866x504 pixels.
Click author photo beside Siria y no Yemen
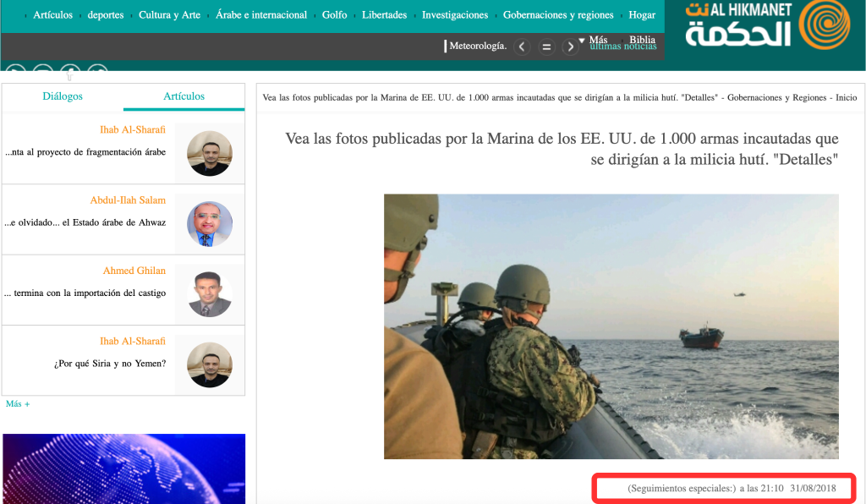[x=210, y=364]
